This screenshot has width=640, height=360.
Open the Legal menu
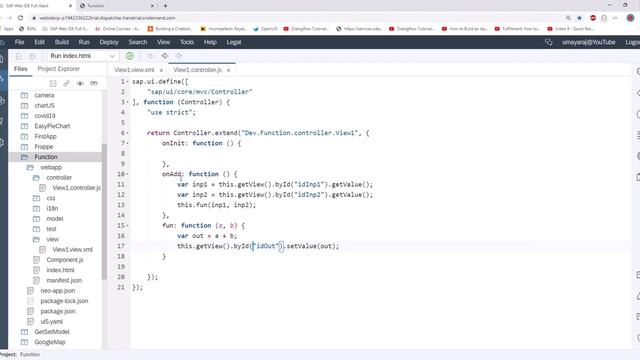pos(234,42)
